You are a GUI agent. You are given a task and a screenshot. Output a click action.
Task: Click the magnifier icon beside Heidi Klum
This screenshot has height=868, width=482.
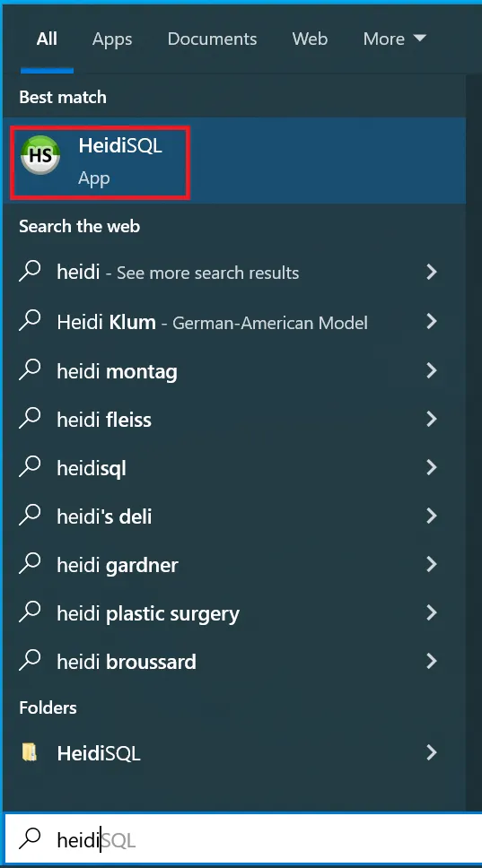click(30, 321)
